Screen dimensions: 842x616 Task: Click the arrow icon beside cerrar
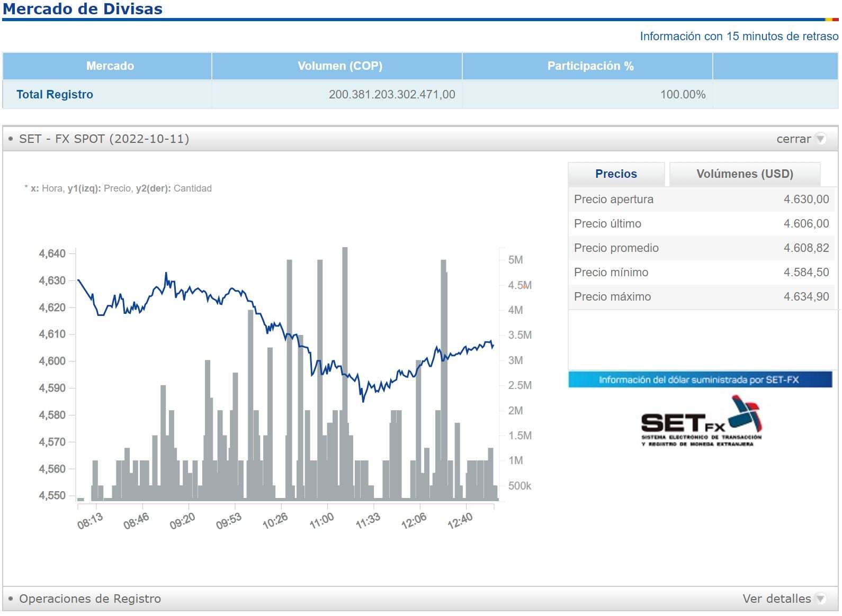click(820, 139)
